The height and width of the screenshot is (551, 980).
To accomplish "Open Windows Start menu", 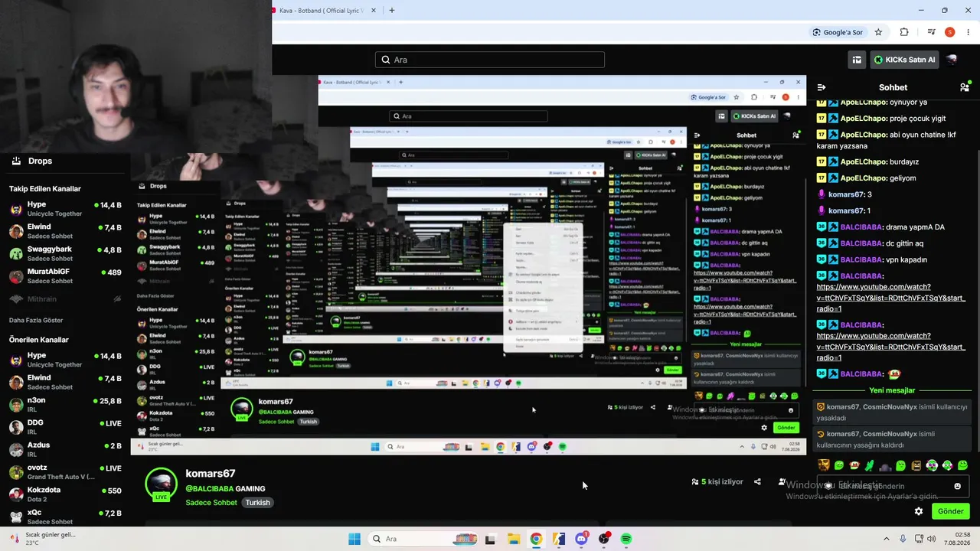I will coord(354,539).
